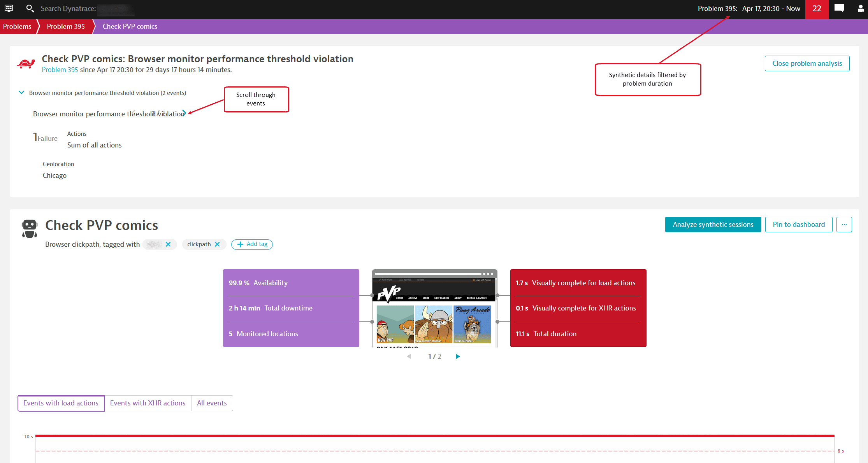Open the user profile icon
The height and width of the screenshot is (463, 868).
pos(861,8)
